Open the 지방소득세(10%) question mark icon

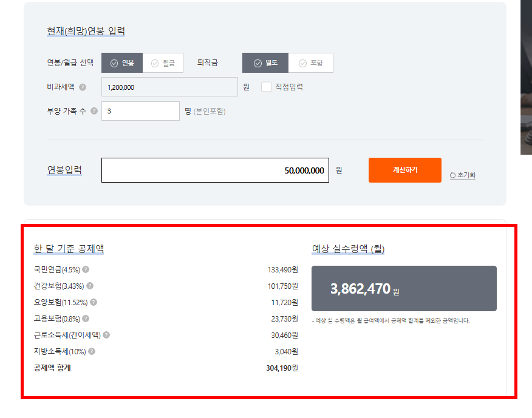click(91, 351)
